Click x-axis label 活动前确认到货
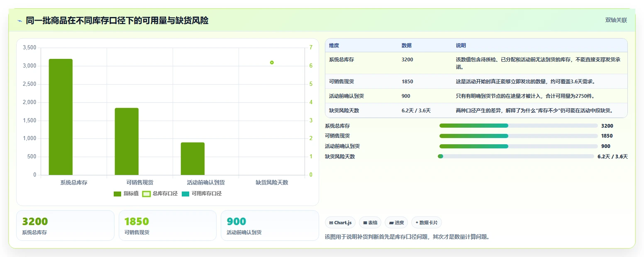The height and width of the screenshot is (257, 644). click(206, 182)
